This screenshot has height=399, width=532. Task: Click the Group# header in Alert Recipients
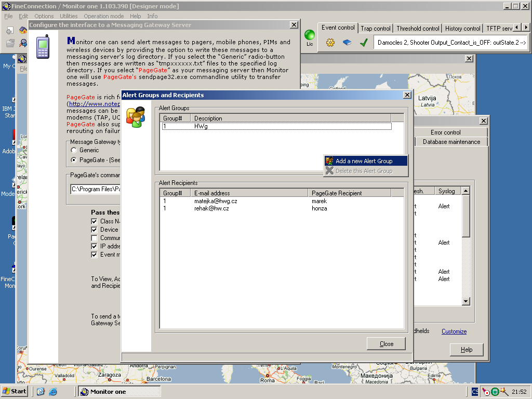[176, 193]
